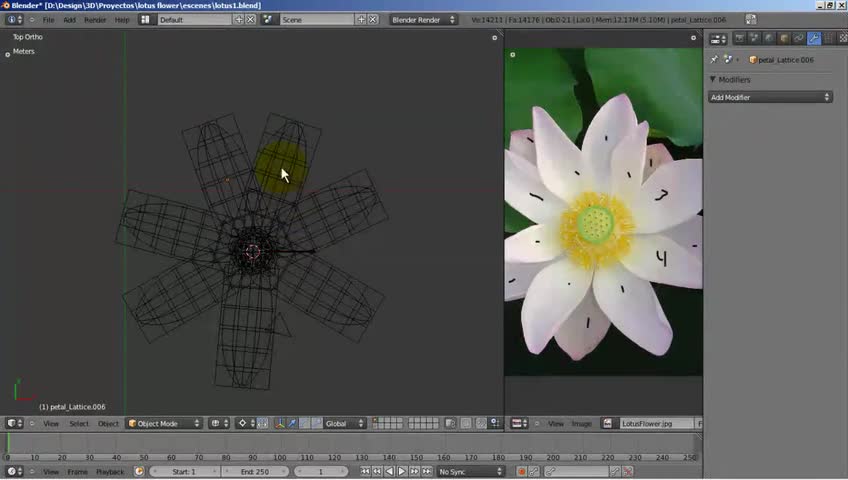The width and height of the screenshot is (848, 480).
Task: Click the Default screen layout name field
Action: [x=195, y=19]
